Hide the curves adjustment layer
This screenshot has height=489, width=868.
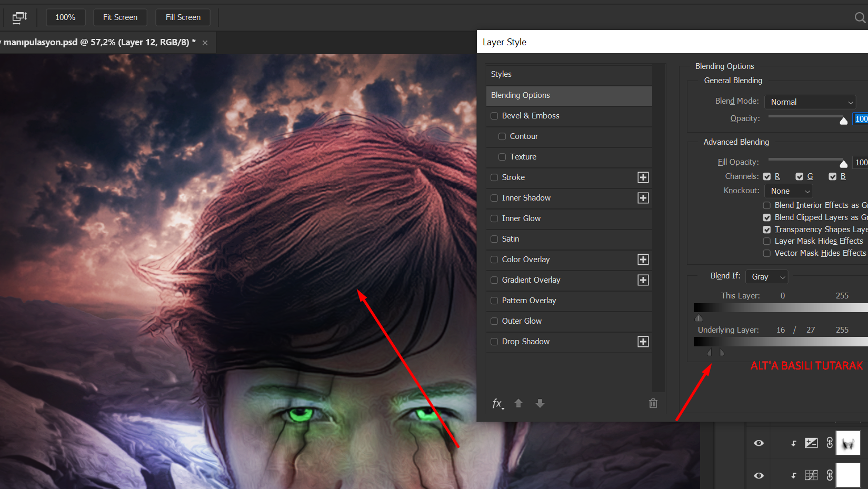[x=759, y=443]
